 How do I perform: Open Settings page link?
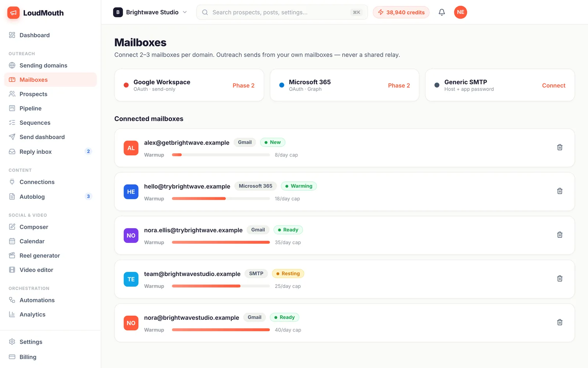50,342
